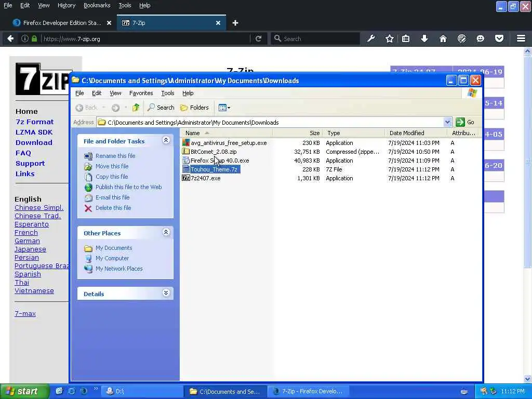Bookmark this page with star icon
The width and height of the screenshot is (532, 399).
tap(390, 38)
